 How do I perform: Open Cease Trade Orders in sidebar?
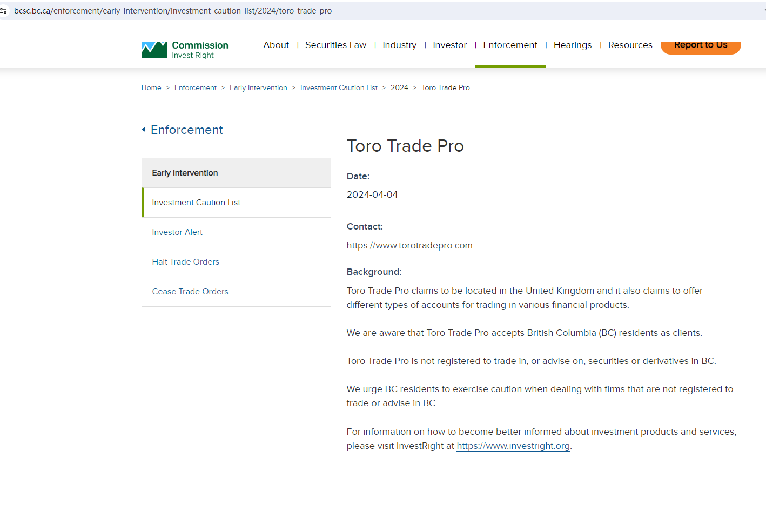236,292
